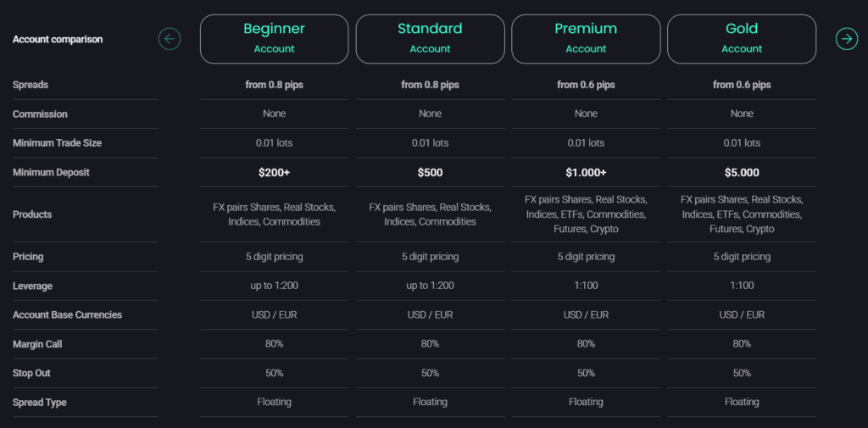The width and height of the screenshot is (868, 428).
Task: Click the right arrow carousel icon
Action: tap(846, 39)
